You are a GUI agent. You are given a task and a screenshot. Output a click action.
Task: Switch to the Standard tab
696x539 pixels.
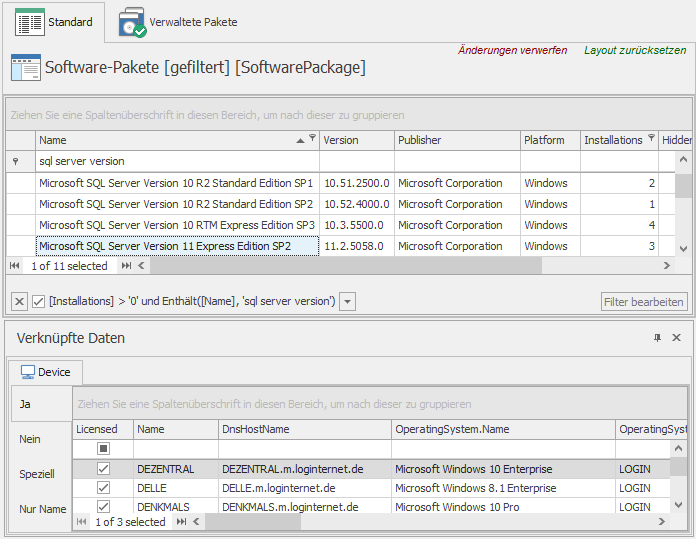[x=54, y=22]
